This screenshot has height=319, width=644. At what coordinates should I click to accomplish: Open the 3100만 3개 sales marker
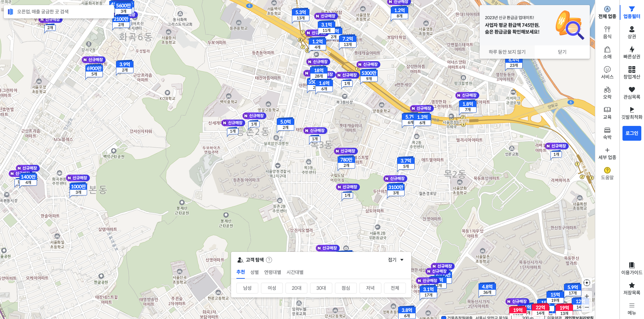(396, 190)
